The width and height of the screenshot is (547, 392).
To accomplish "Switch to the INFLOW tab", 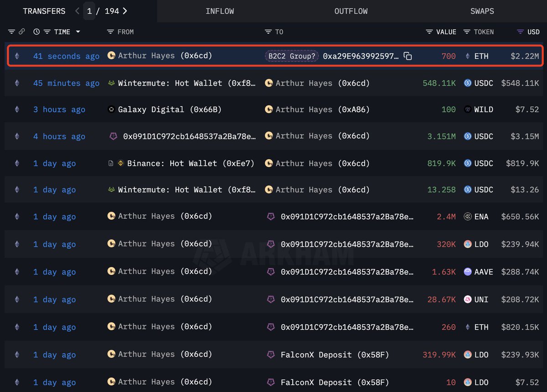I will tap(220, 11).
